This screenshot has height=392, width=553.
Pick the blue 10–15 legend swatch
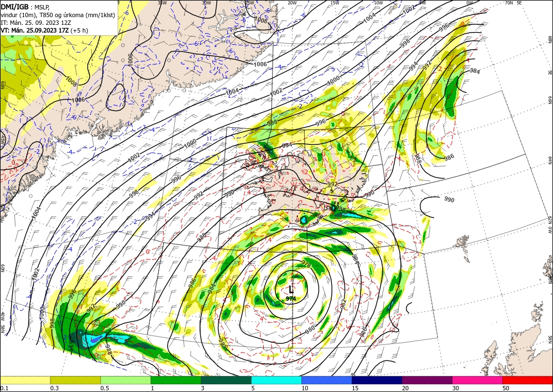point(327,380)
